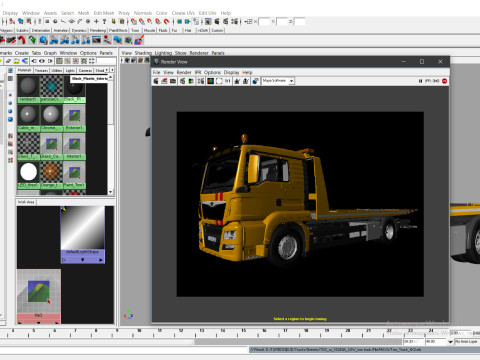Pause IPR tuning in Render View
The width and height of the screenshot is (480, 360).
point(420,81)
